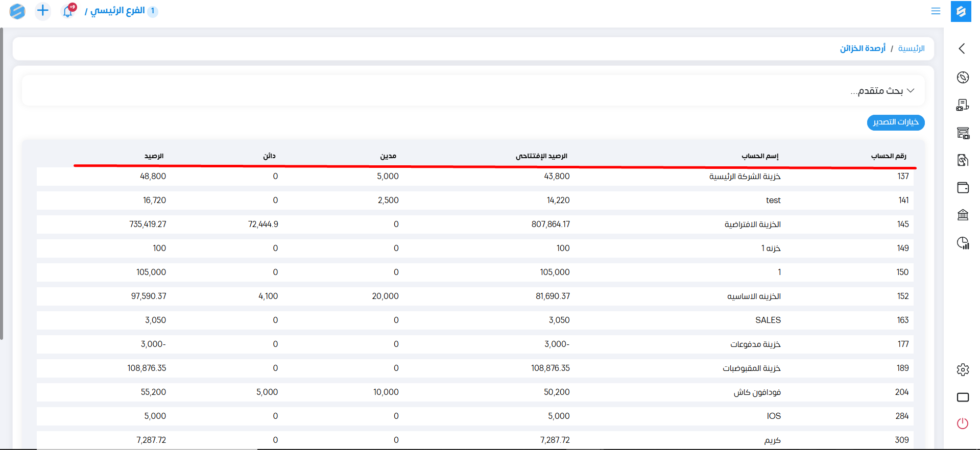Click the الرئيسية breadcrumb link
The image size is (980, 450).
pos(911,48)
